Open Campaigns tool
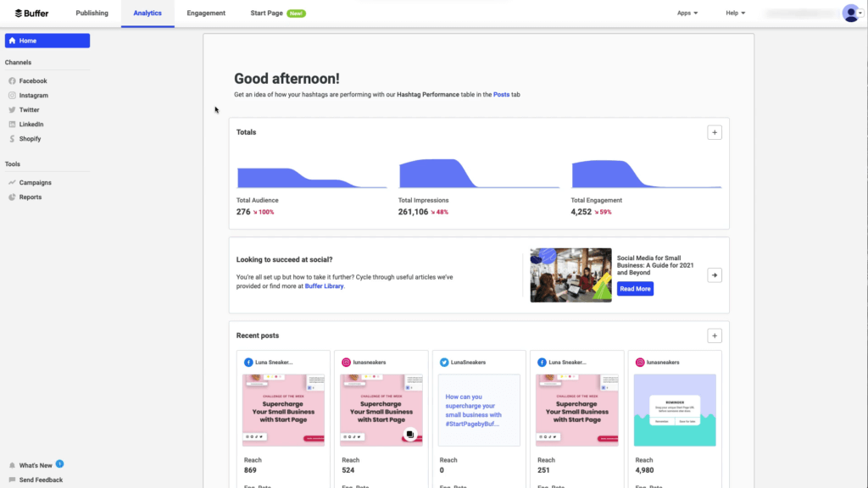 click(35, 183)
